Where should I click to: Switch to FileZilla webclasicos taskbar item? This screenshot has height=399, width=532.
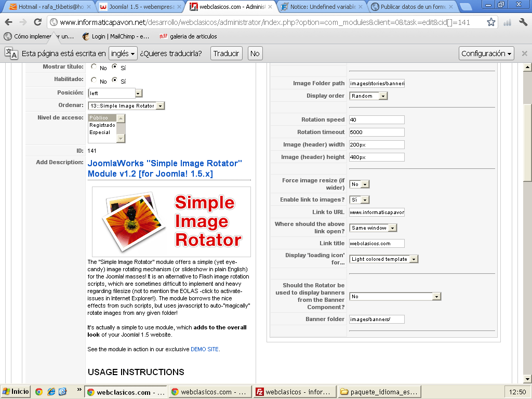[295, 392]
